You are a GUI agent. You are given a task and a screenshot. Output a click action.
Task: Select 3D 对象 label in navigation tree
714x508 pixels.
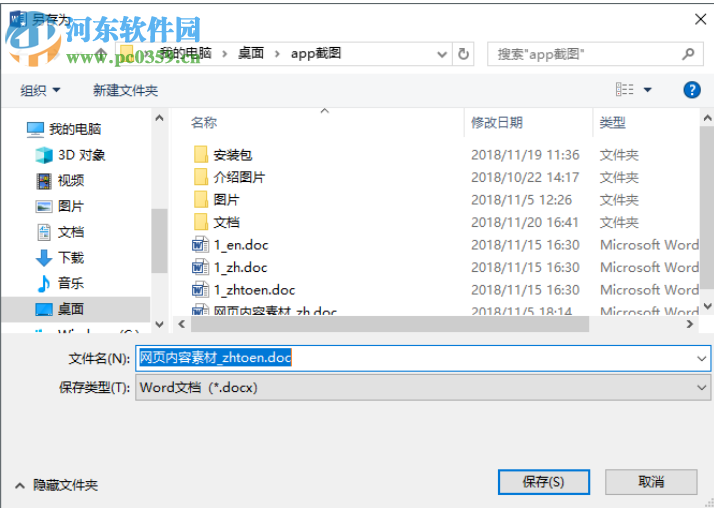[82, 155]
